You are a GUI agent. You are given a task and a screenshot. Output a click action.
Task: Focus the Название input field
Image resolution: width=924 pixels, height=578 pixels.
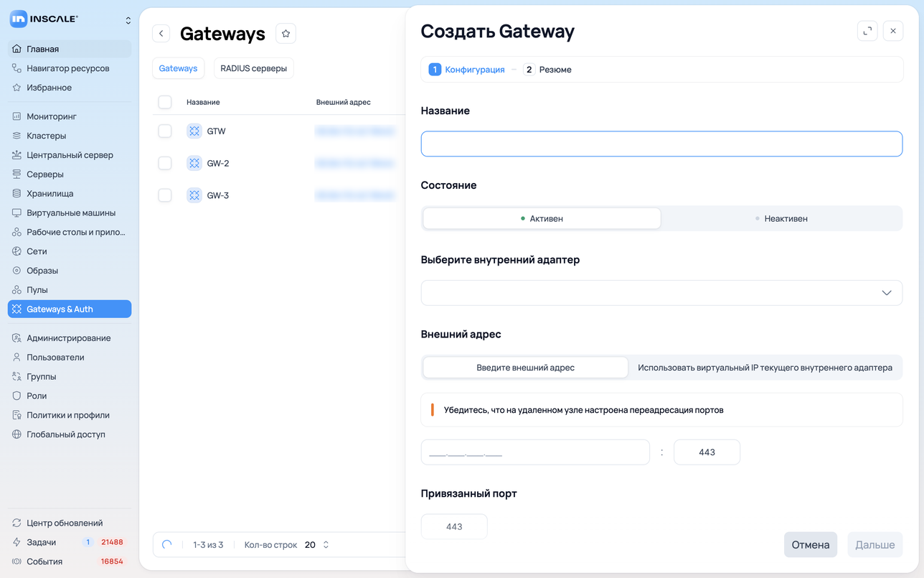point(661,144)
